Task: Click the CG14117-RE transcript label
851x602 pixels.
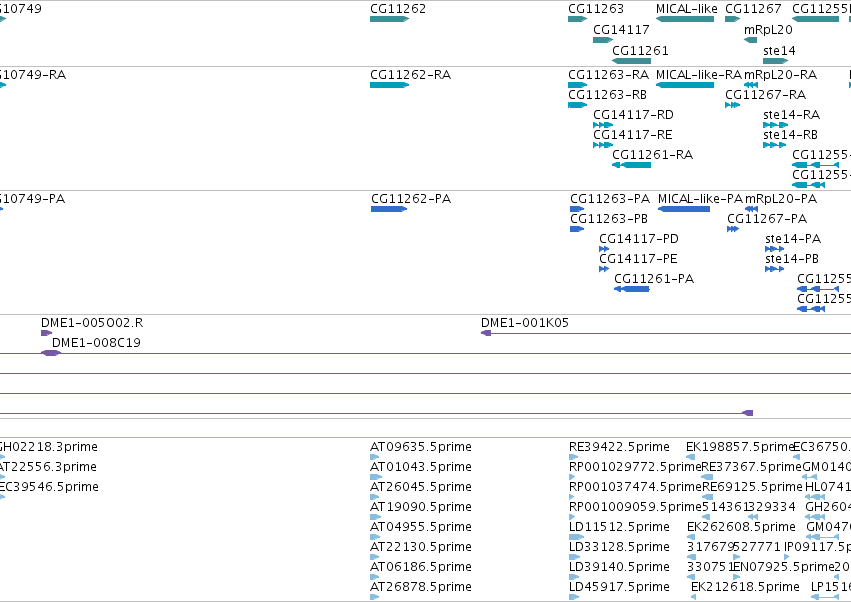Action: [633, 135]
